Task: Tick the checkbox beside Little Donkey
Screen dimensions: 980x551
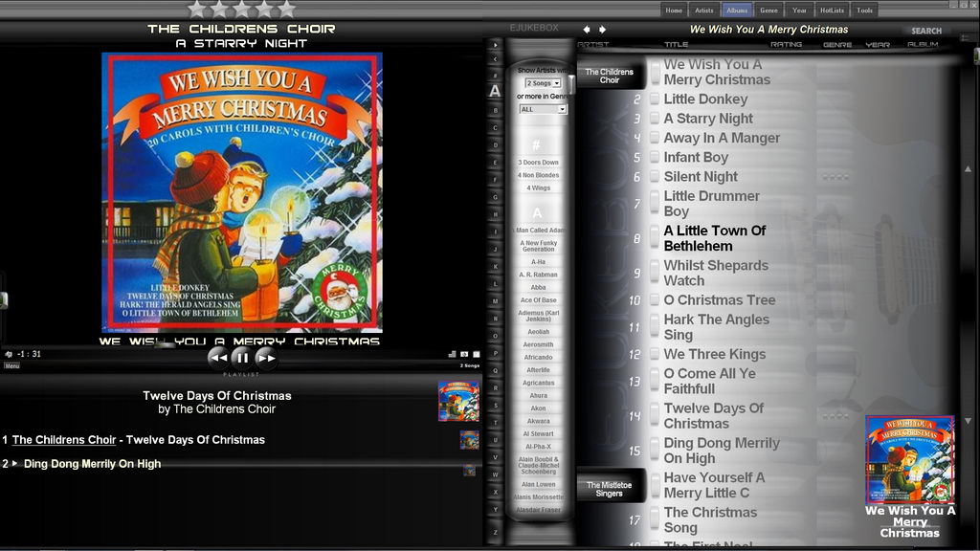Action: tap(655, 99)
